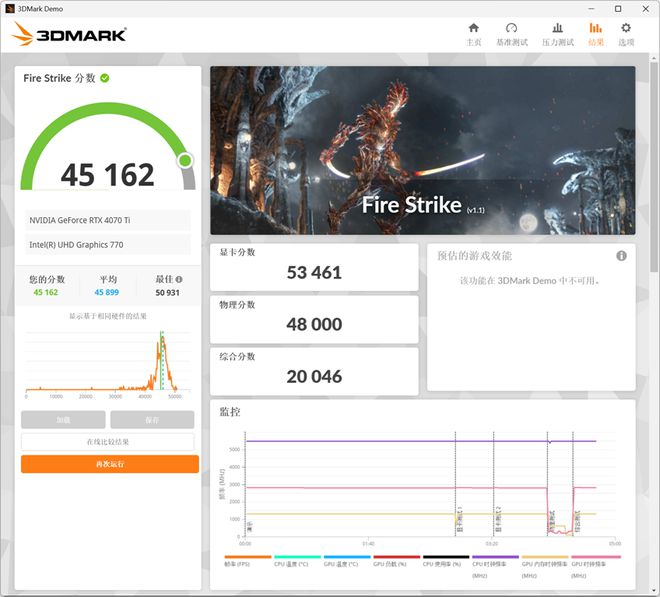Select NVIDIA GeForce RTX 4070 Ti entry
Image resolution: width=660 pixels, height=597 pixels.
pos(107,220)
